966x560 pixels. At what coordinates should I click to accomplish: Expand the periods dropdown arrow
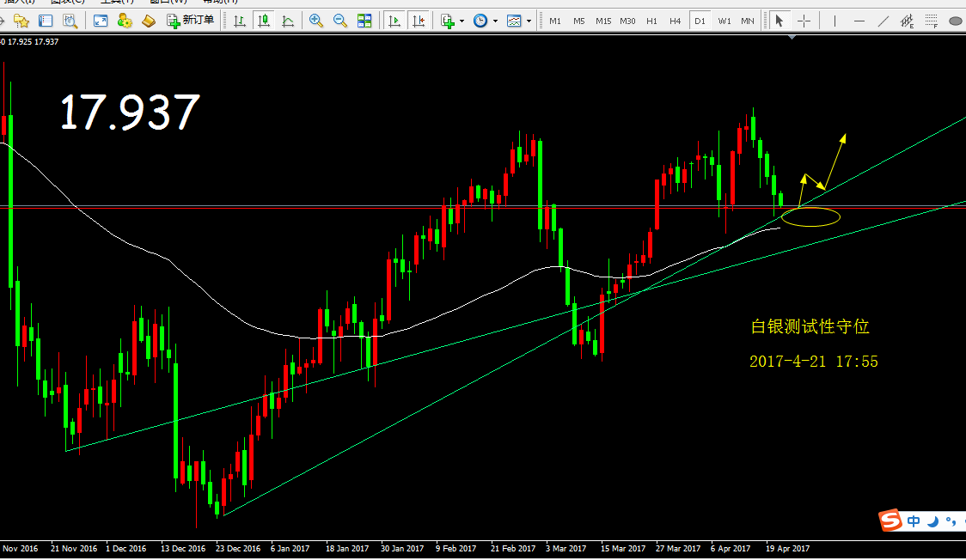pyautogui.click(x=495, y=21)
